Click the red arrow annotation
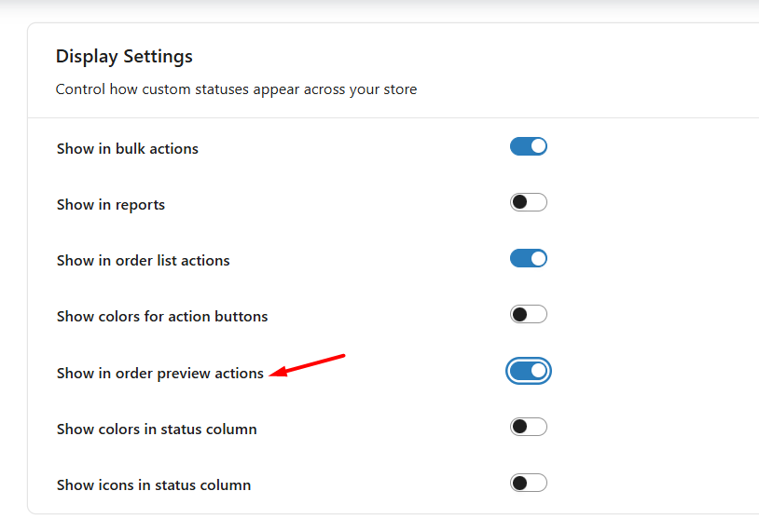The height and width of the screenshot is (532, 759). pyautogui.click(x=308, y=365)
